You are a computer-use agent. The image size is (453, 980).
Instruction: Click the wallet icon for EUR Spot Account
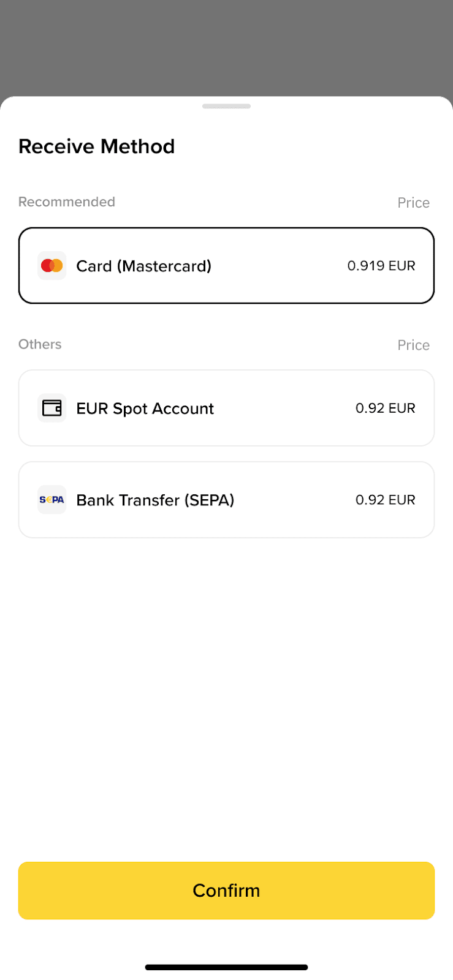(x=52, y=408)
